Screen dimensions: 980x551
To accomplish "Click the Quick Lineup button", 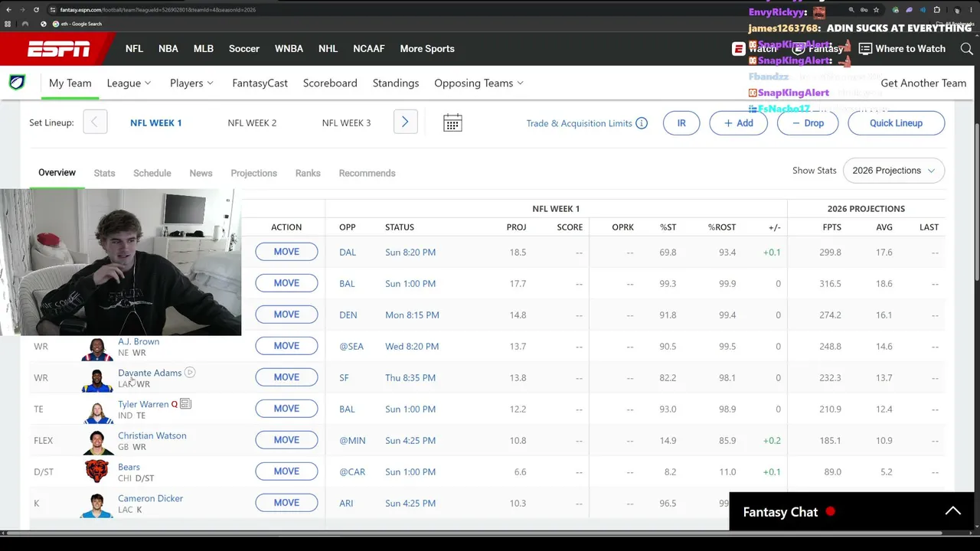I will 897,123.
